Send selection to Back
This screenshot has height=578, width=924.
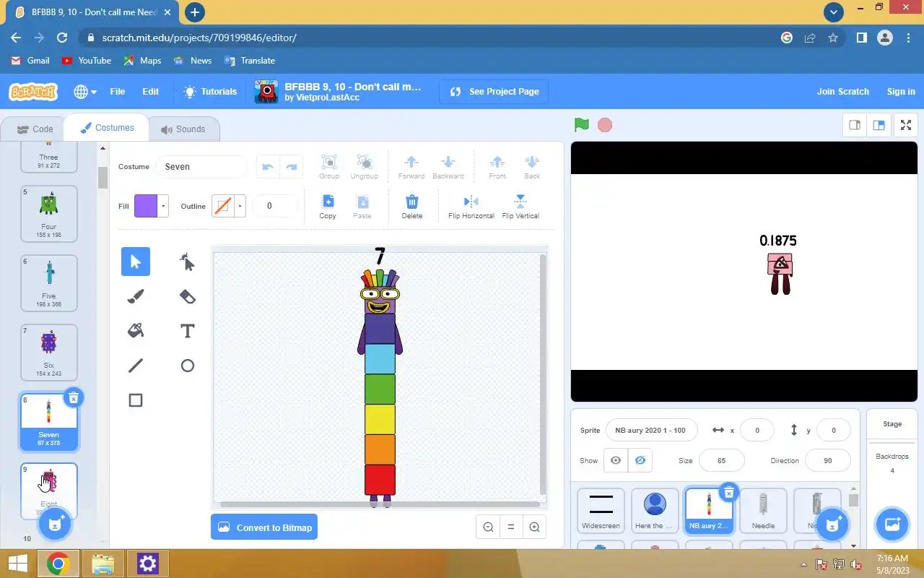(x=532, y=166)
